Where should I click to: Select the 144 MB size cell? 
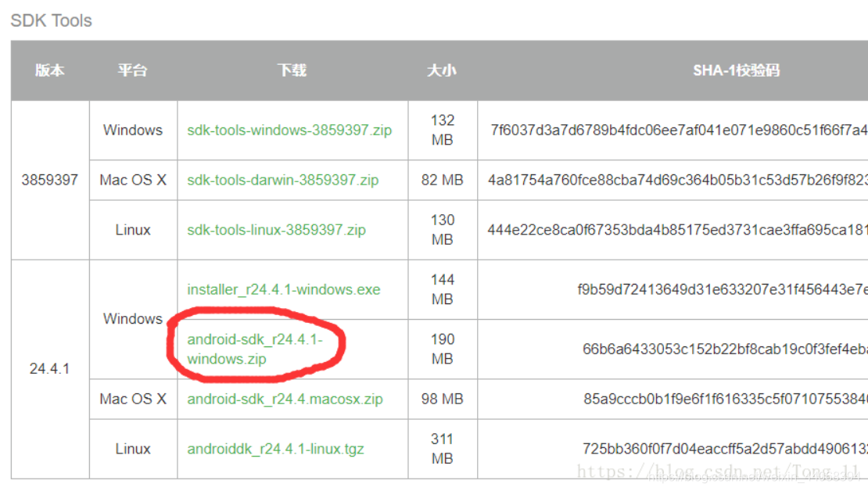pos(443,289)
